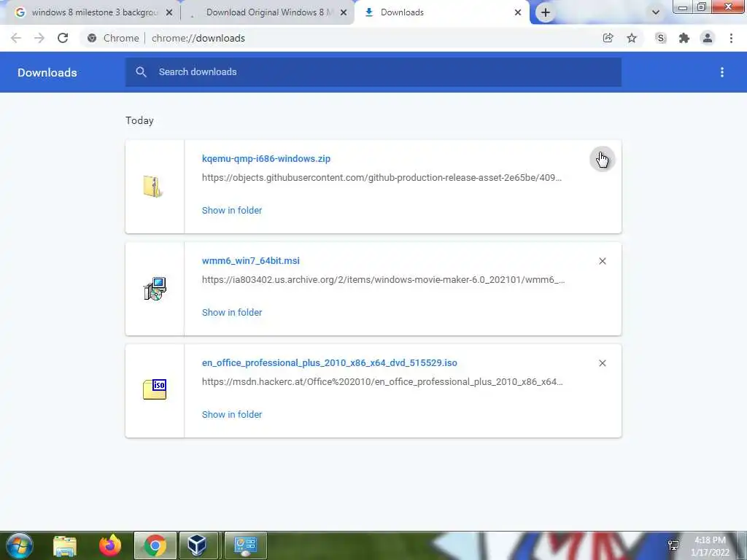Close the windows 8 milestone 3 tab
The image size is (747, 560).
point(169,13)
